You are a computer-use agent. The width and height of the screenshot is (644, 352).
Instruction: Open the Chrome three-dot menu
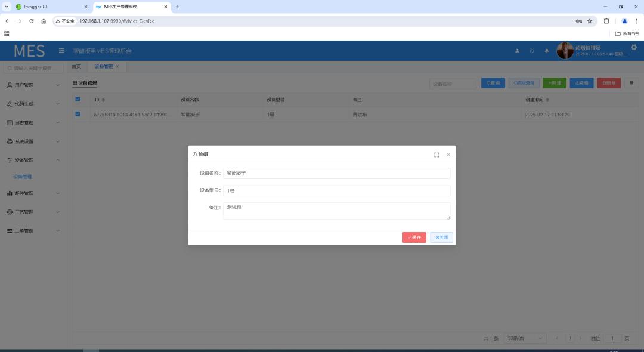pyautogui.click(x=637, y=21)
